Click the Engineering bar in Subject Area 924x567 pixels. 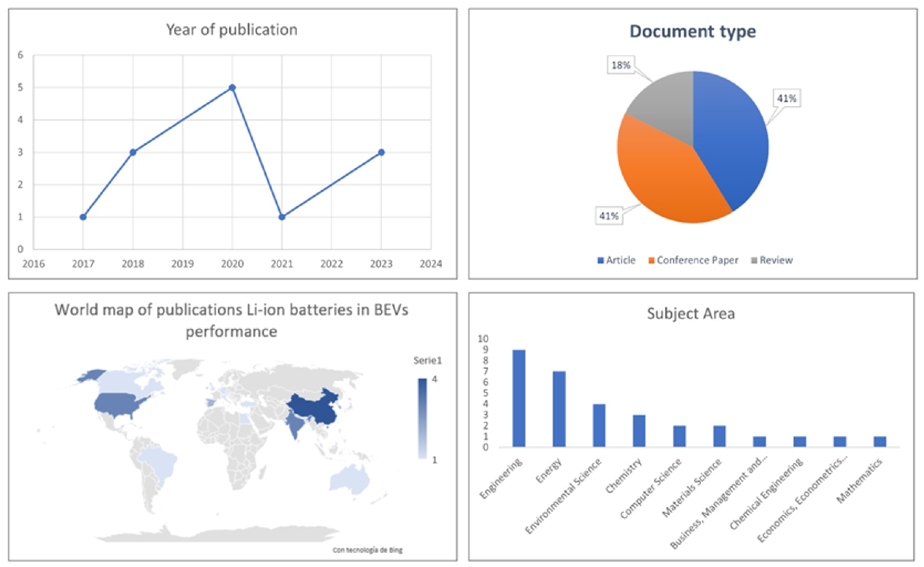[519, 398]
